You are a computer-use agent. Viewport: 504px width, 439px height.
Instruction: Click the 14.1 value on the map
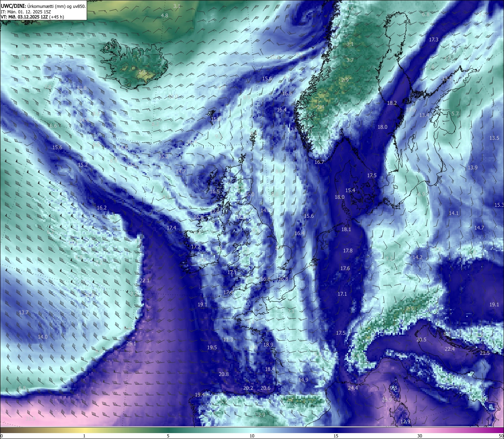pos(454,213)
